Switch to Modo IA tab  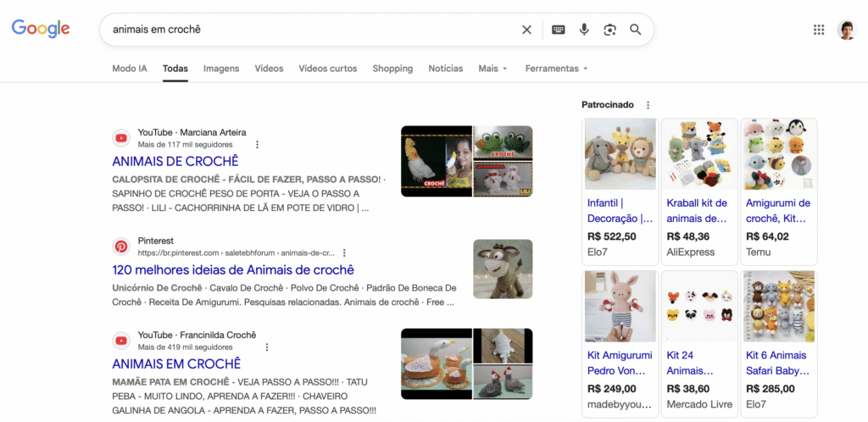pos(130,69)
